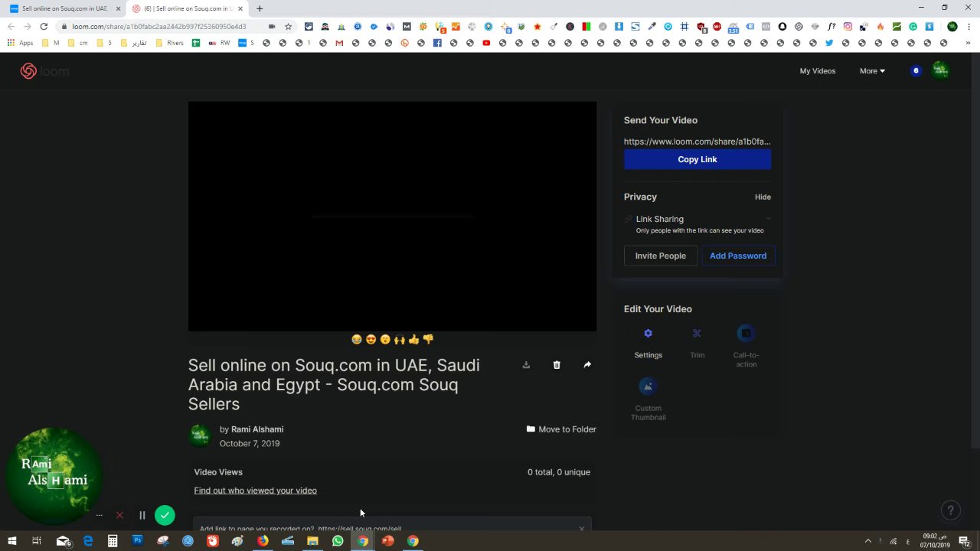React with the raised hands emoji
The width and height of the screenshot is (980, 551).
click(x=400, y=339)
